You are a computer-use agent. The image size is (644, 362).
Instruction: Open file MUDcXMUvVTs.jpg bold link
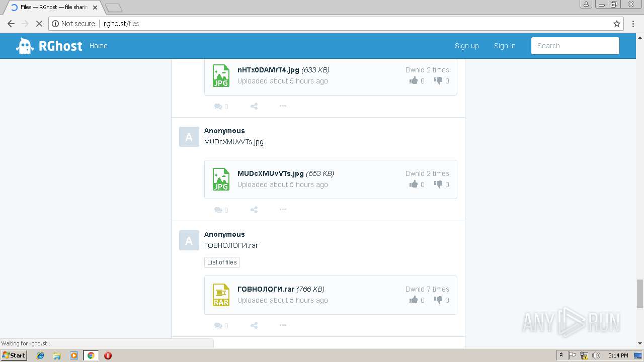[271, 173]
